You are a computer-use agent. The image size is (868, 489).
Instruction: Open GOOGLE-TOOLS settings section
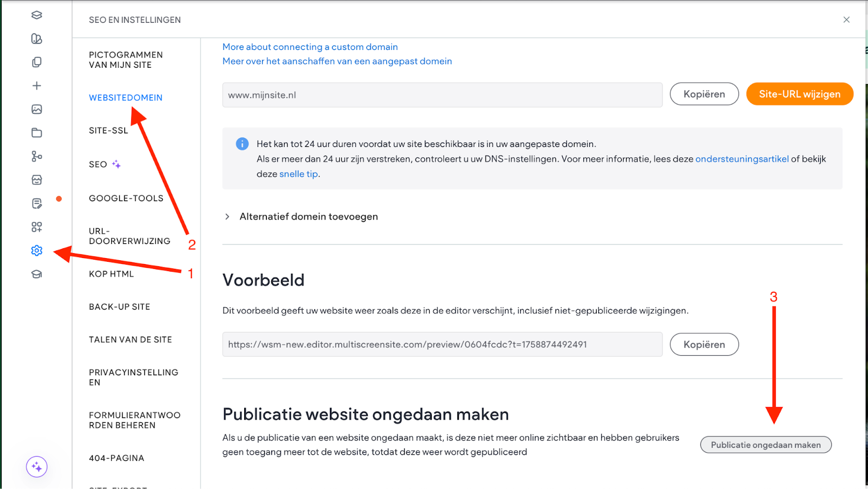[126, 198]
